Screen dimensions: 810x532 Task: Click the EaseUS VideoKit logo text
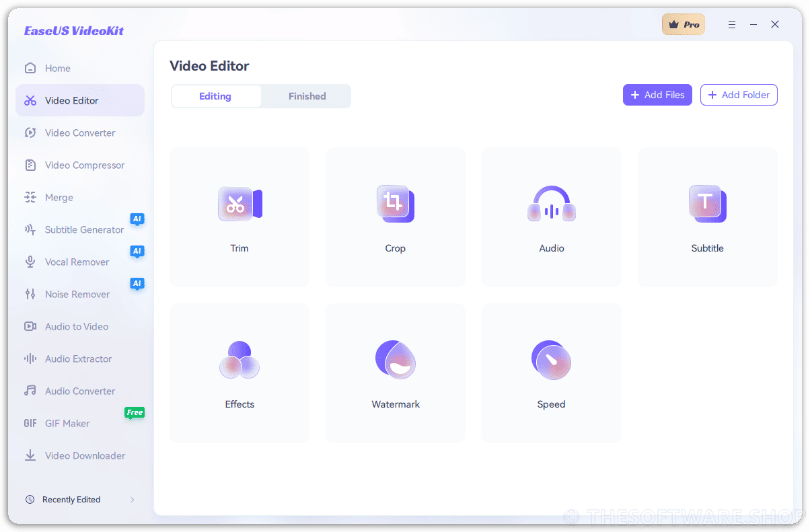coord(74,30)
